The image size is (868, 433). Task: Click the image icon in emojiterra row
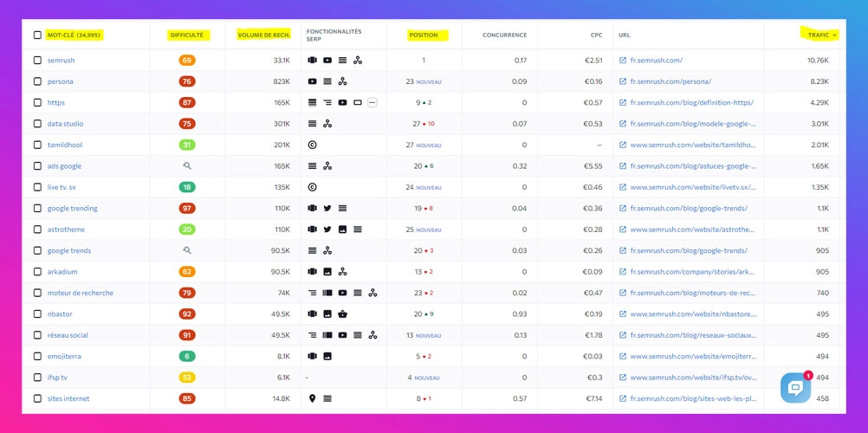[x=327, y=356]
